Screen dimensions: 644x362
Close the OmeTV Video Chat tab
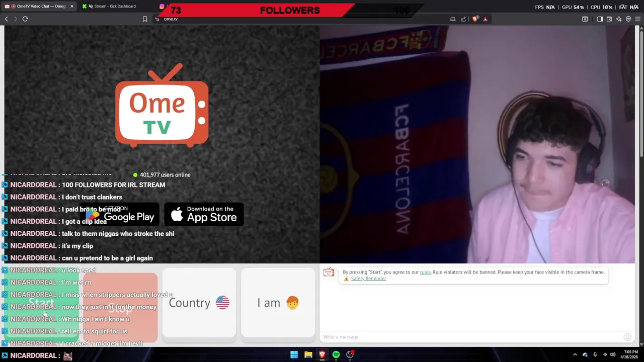coord(71,7)
